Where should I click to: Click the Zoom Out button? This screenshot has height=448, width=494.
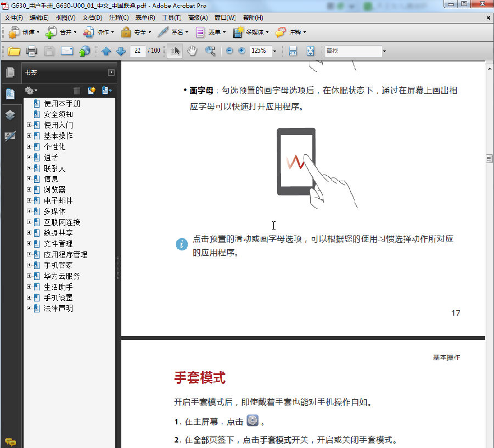click(229, 51)
